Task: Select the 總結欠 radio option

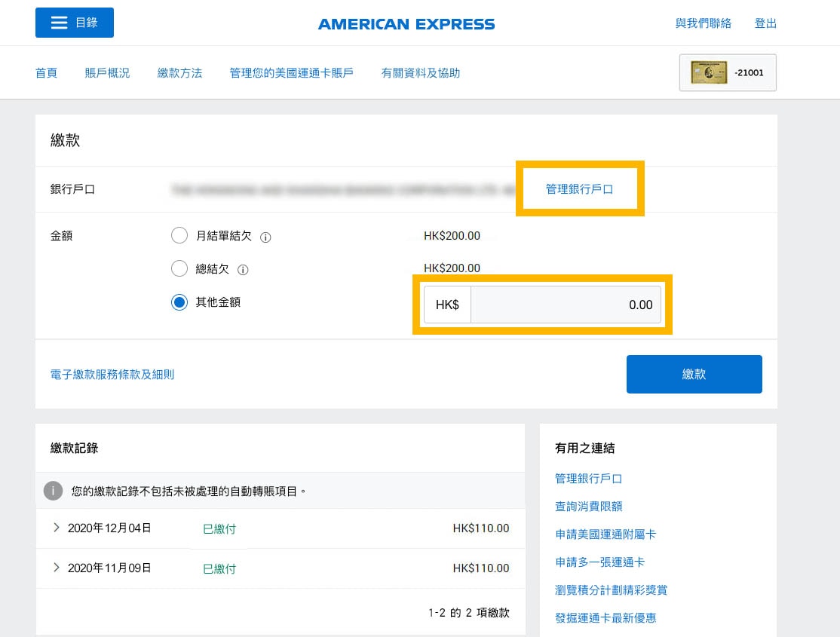Action: point(179,268)
